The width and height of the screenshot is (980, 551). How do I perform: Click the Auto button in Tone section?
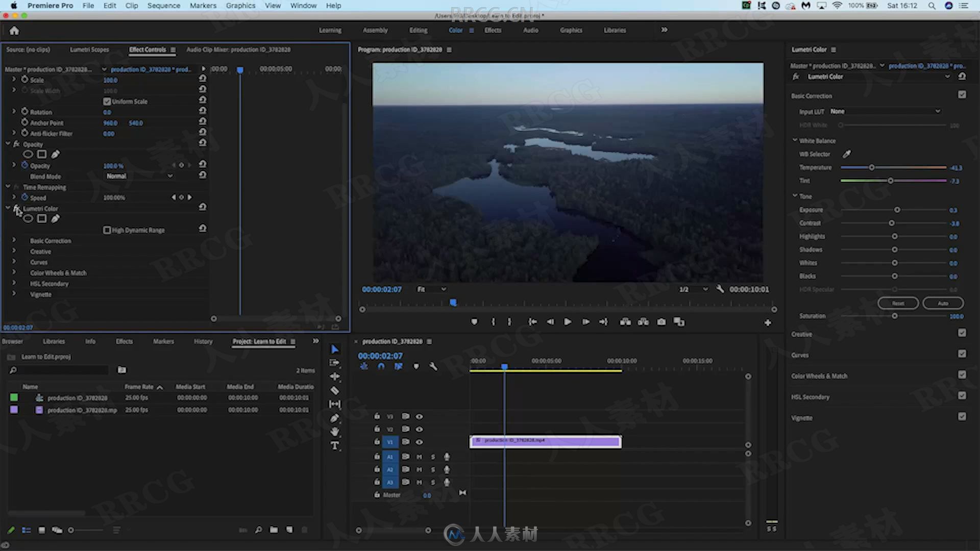(942, 303)
